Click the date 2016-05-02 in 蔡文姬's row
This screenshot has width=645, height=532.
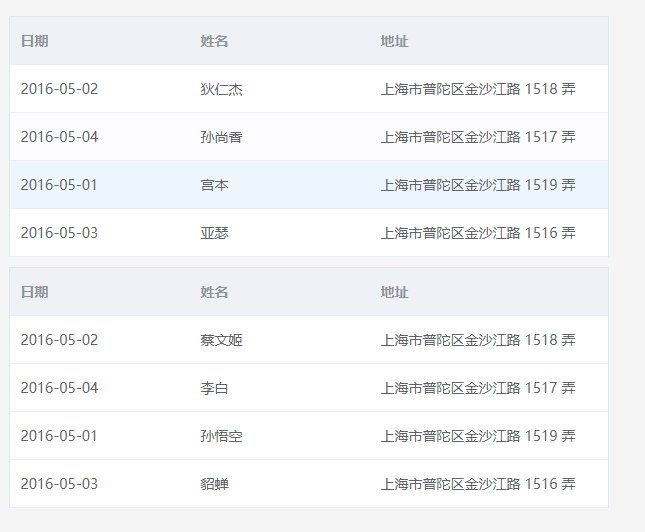point(59,340)
